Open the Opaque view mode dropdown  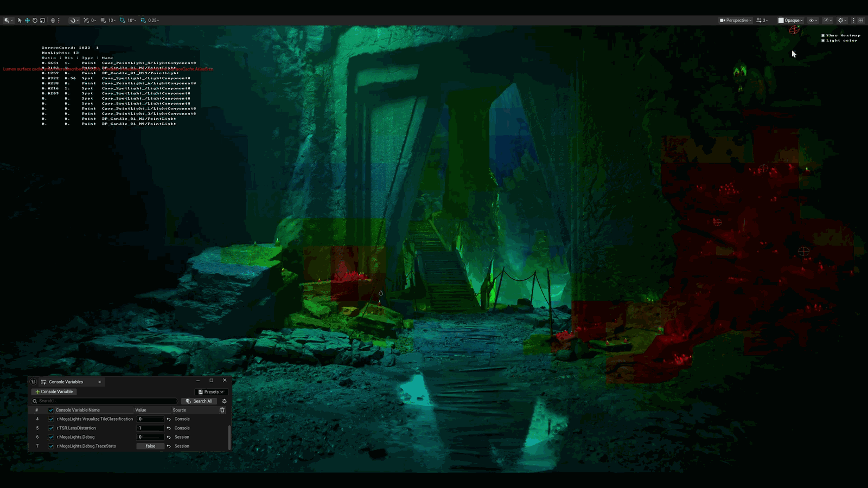pyautogui.click(x=791, y=20)
